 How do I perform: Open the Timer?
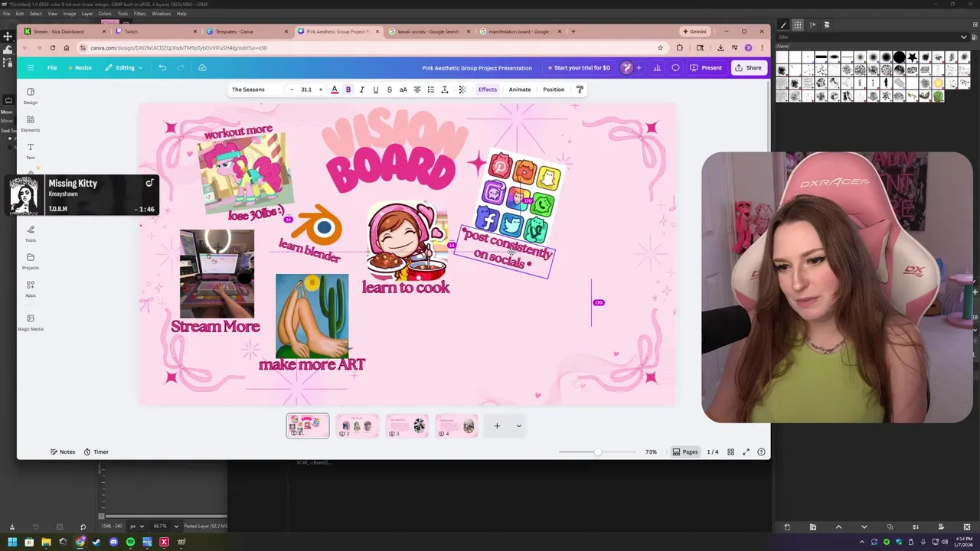(x=96, y=452)
